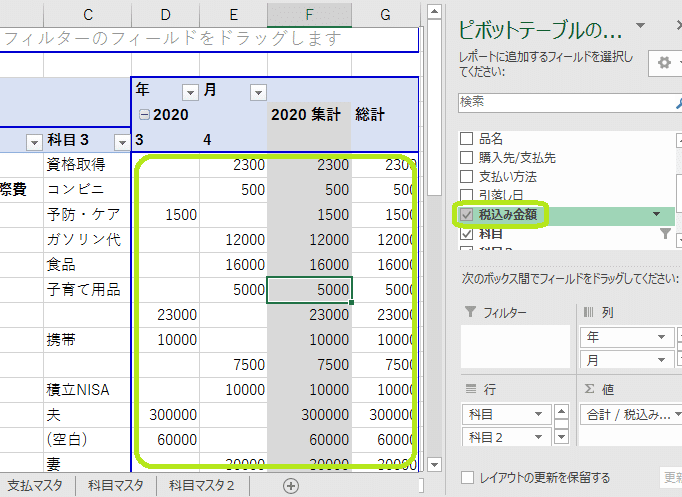Open the 科目3 filter dropdown
This screenshot has width=682, height=497.
122,142
